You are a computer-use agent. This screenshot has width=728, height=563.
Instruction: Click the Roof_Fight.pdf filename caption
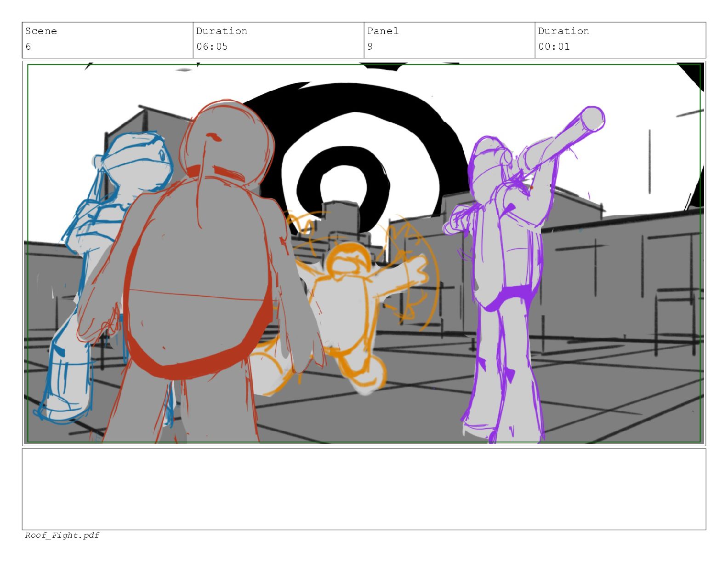[62, 535]
